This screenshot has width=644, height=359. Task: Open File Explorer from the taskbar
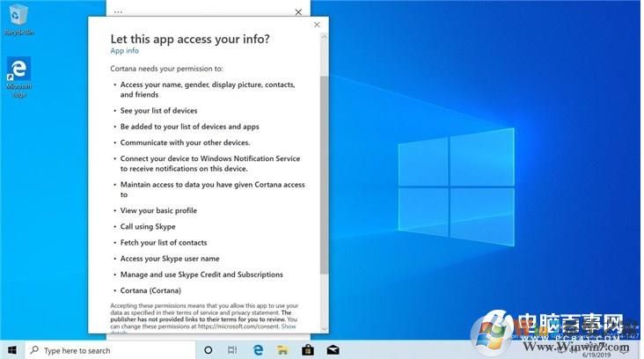pyautogui.click(x=282, y=350)
